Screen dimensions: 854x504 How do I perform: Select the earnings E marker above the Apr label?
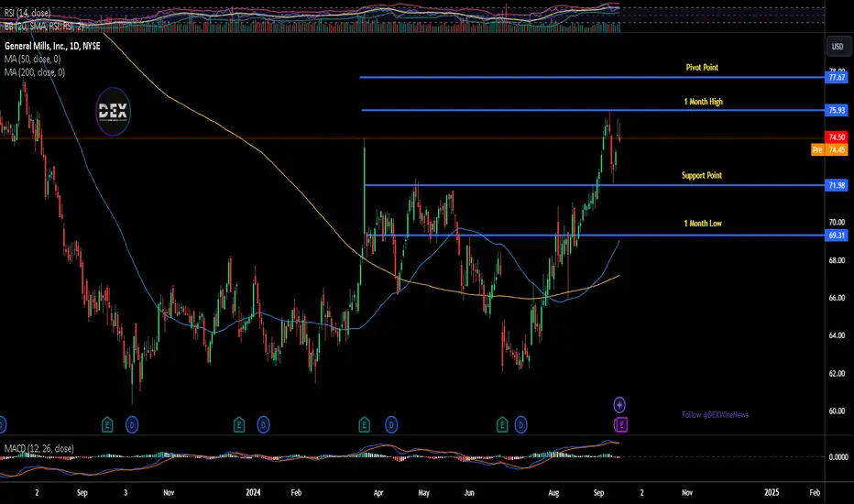click(x=365, y=424)
